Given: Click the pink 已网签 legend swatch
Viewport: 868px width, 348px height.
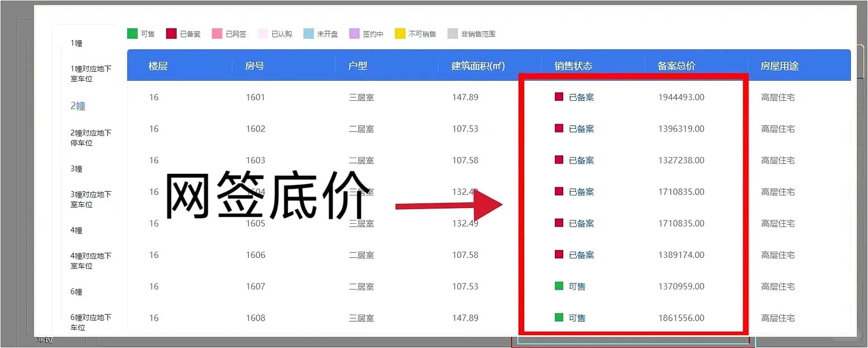Looking at the screenshot, I should click(x=217, y=33).
